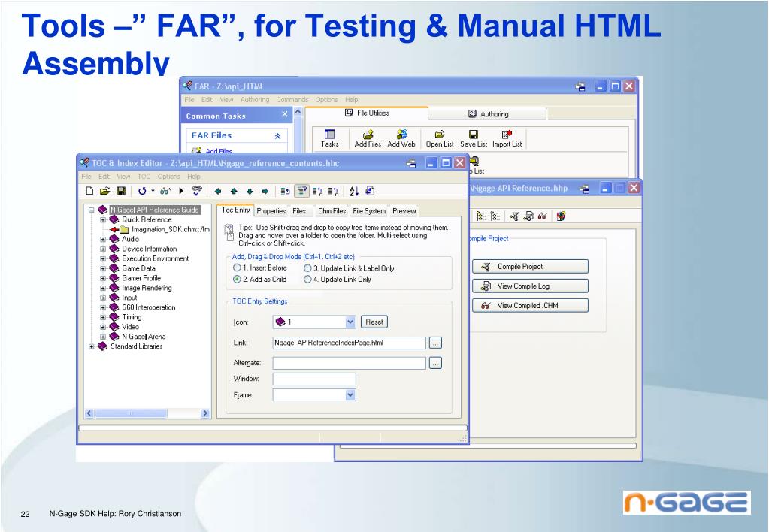Select the N-Gage Arena tree item

point(144,337)
